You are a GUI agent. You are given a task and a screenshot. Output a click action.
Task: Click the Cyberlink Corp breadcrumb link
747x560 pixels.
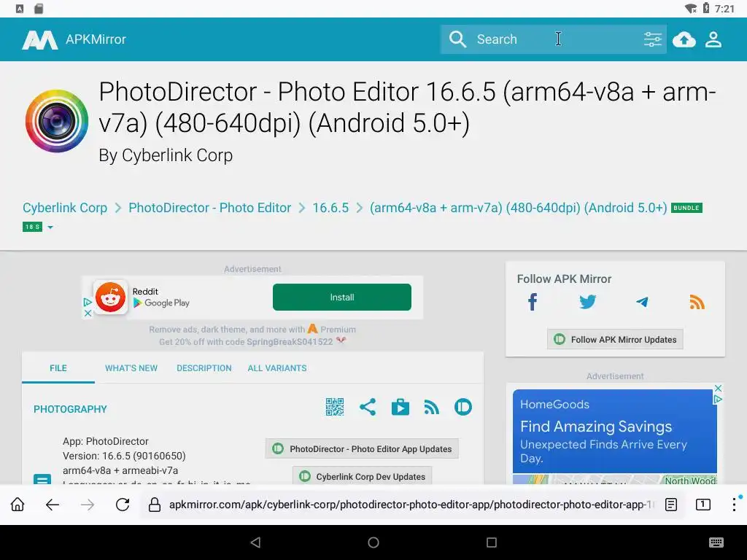tap(65, 208)
